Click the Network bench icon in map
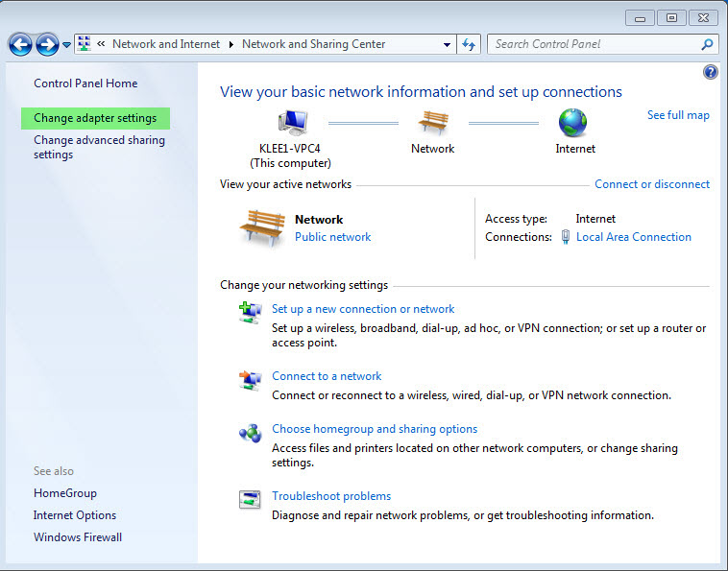728x571 pixels. click(433, 123)
